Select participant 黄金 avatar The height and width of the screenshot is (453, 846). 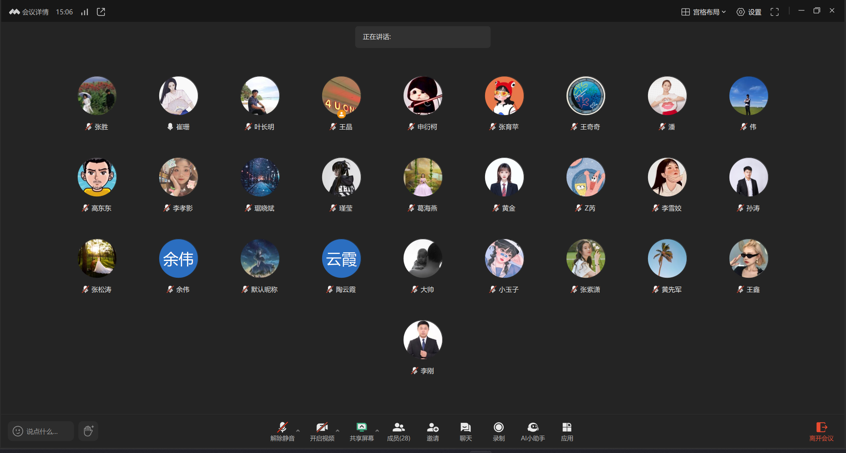(x=504, y=177)
